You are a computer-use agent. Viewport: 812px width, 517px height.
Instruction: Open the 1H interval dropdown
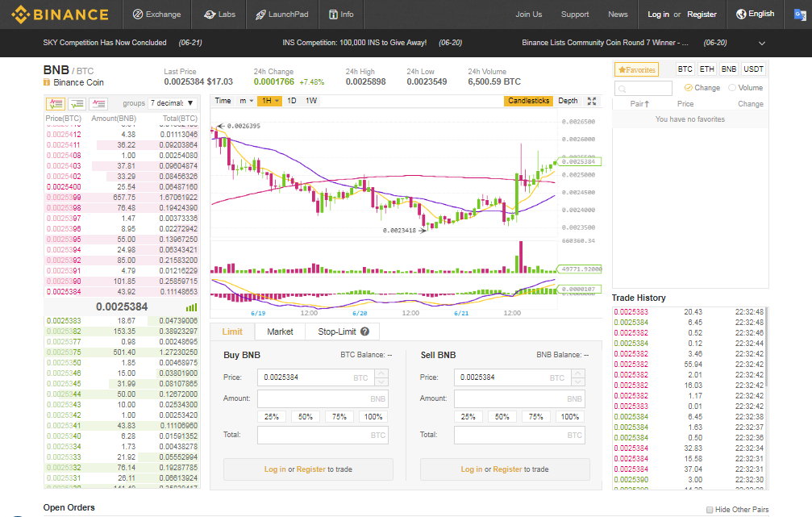270,101
